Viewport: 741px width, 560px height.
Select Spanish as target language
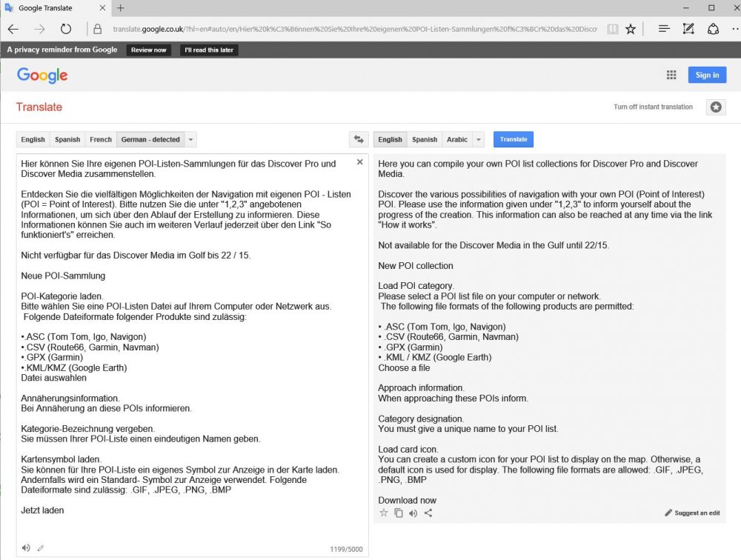click(425, 139)
